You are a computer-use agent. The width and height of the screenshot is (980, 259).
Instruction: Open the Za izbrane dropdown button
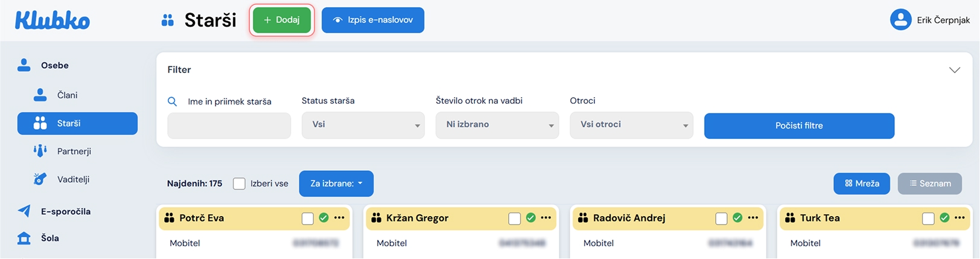click(x=336, y=184)
